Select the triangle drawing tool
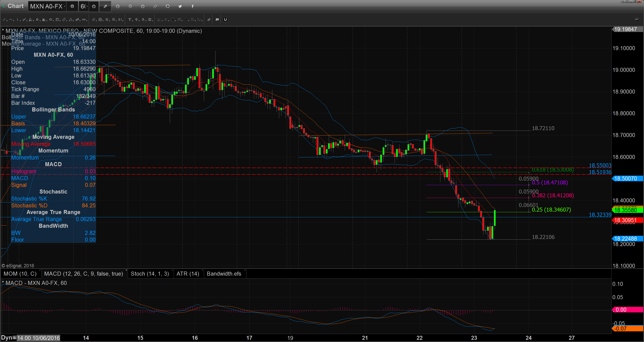The image size is (644, 342). pyautogui.click(x=70, y=20)
